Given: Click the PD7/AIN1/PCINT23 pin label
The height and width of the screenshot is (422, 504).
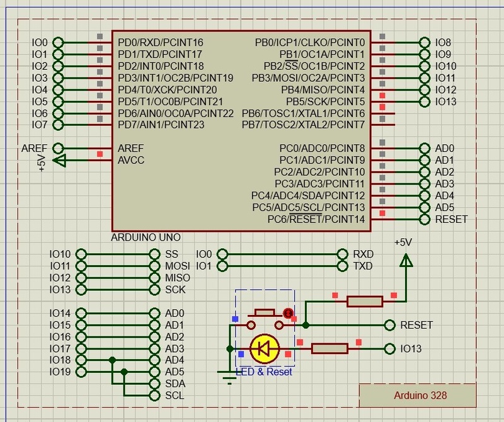Looking at the screenshot, I should [x=161, y=125].
